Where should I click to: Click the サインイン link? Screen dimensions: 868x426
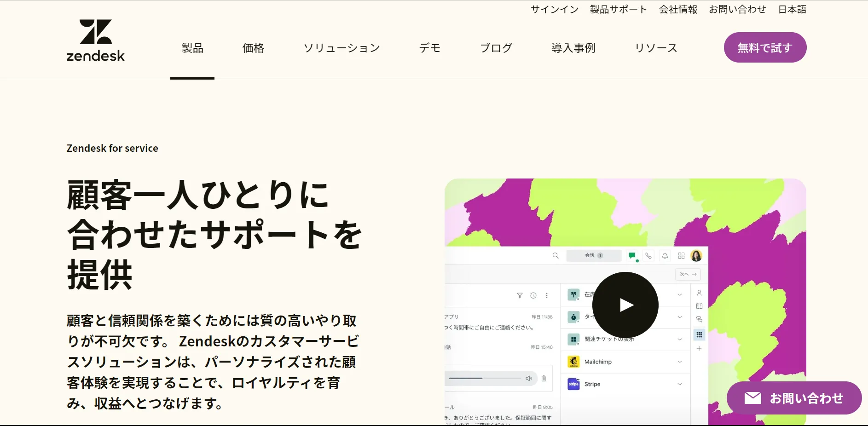[x=555, y=9]
